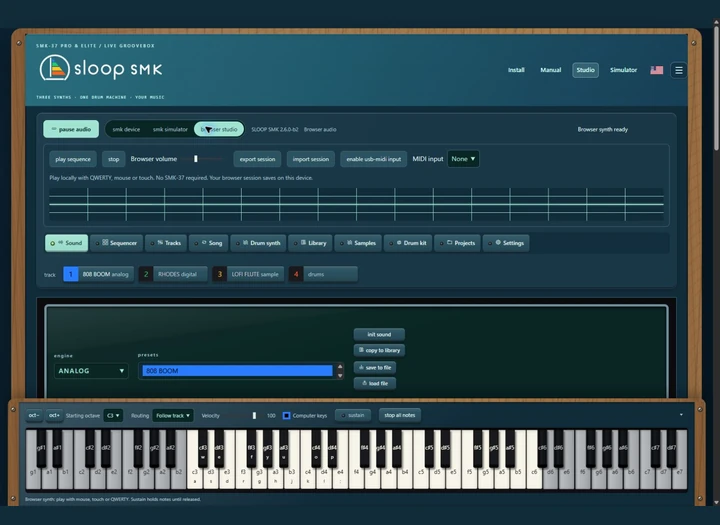Viewport: 720px width, 525px height.
Task: Click the Velocity slider
Action: pos(241,415)
